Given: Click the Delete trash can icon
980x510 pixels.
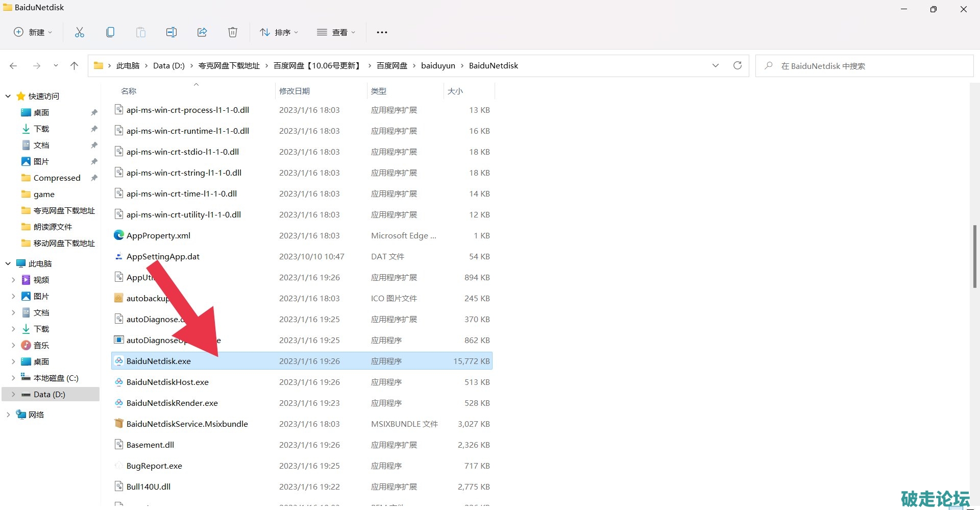Looking at the screenshot, I should click(233, 32).
